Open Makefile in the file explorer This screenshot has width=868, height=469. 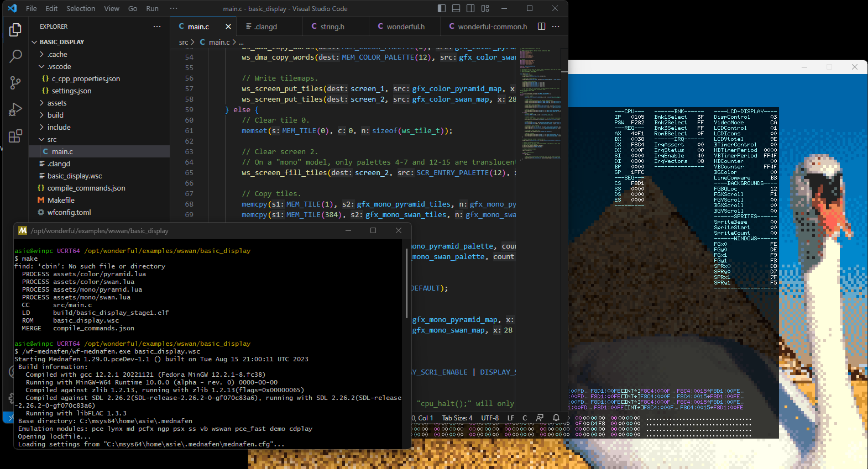pyautogui.click(x=61, y=200)
